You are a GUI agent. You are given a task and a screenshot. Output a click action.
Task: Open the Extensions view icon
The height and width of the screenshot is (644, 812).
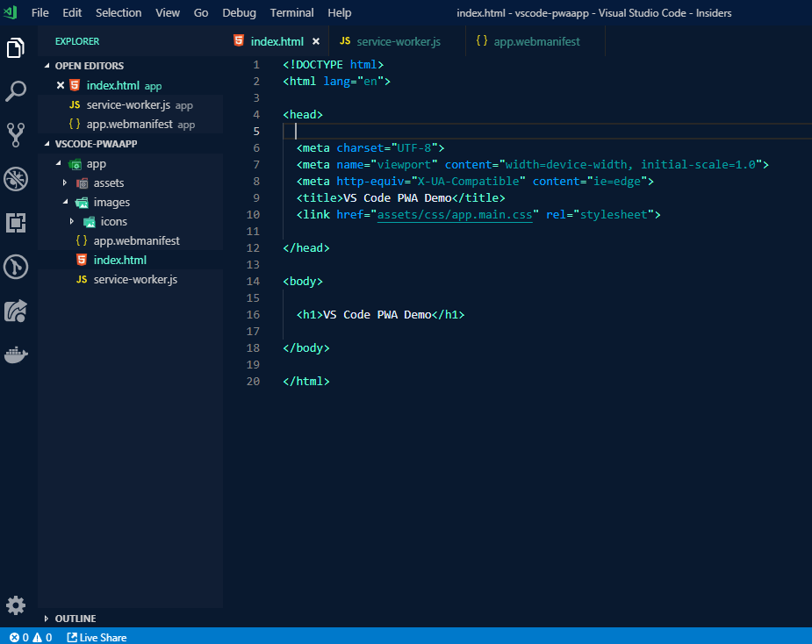[16, 223]
